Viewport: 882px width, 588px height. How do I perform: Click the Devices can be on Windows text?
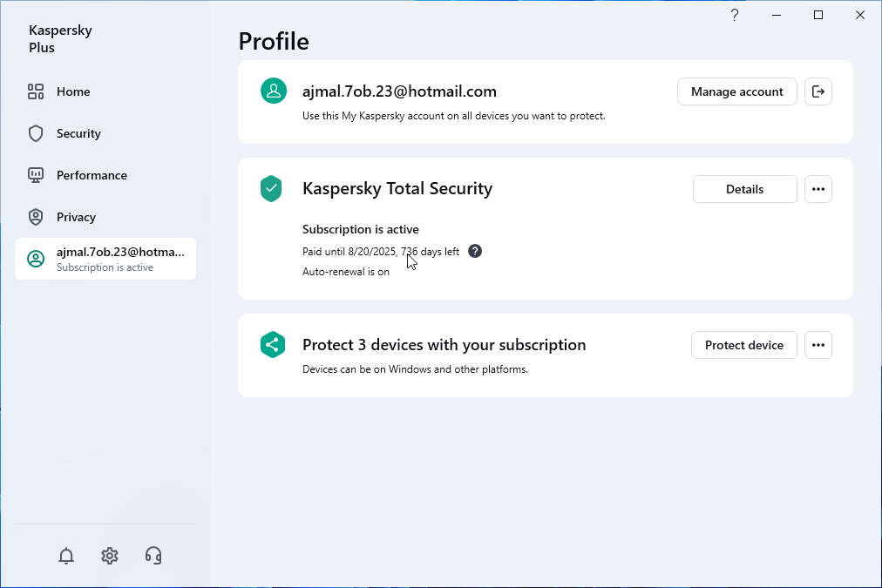coord(415,369)
